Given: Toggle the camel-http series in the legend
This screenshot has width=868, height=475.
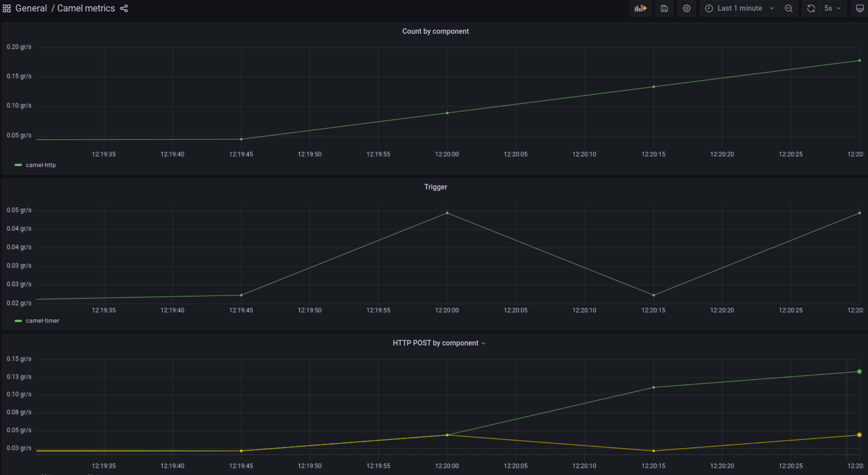Looking at the screenshot, I should pyautogui.click(x=41, y=165).
